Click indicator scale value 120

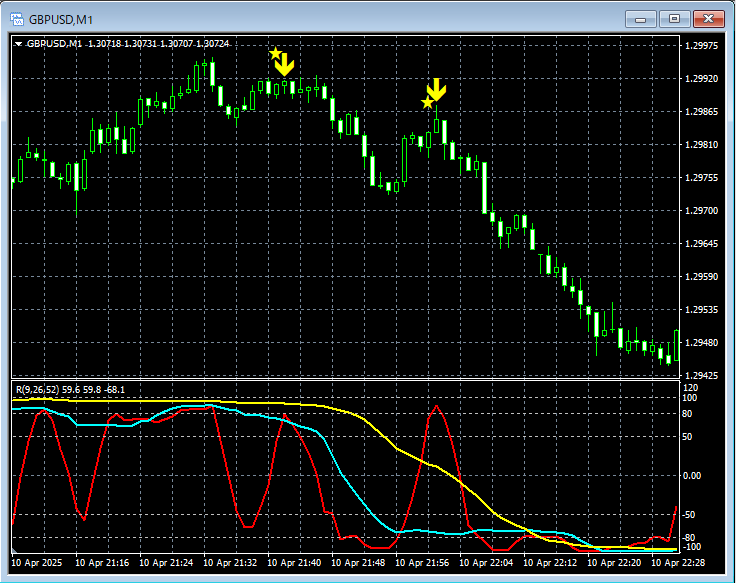pos(690,388)
